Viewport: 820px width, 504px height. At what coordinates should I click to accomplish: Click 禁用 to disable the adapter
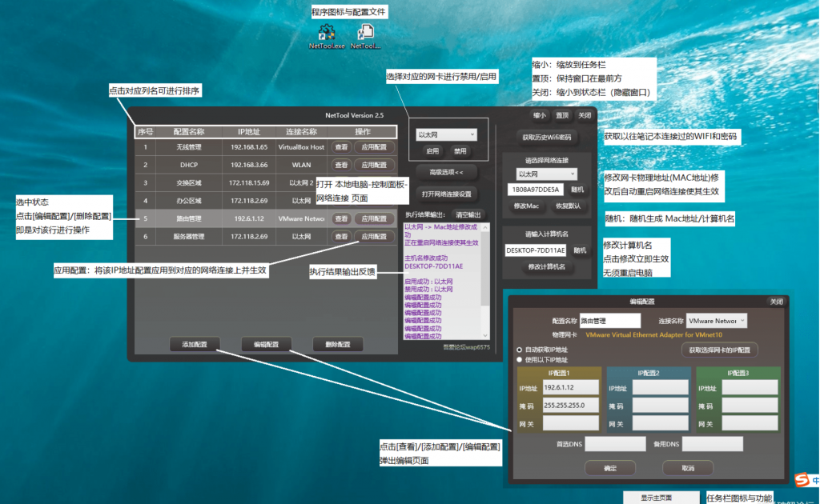coord(460,151)
